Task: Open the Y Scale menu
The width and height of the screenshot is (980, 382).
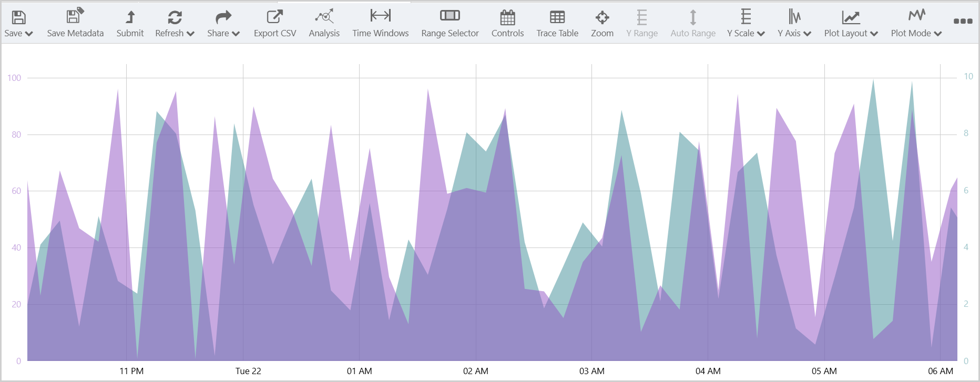Action: tap(746, 24)
